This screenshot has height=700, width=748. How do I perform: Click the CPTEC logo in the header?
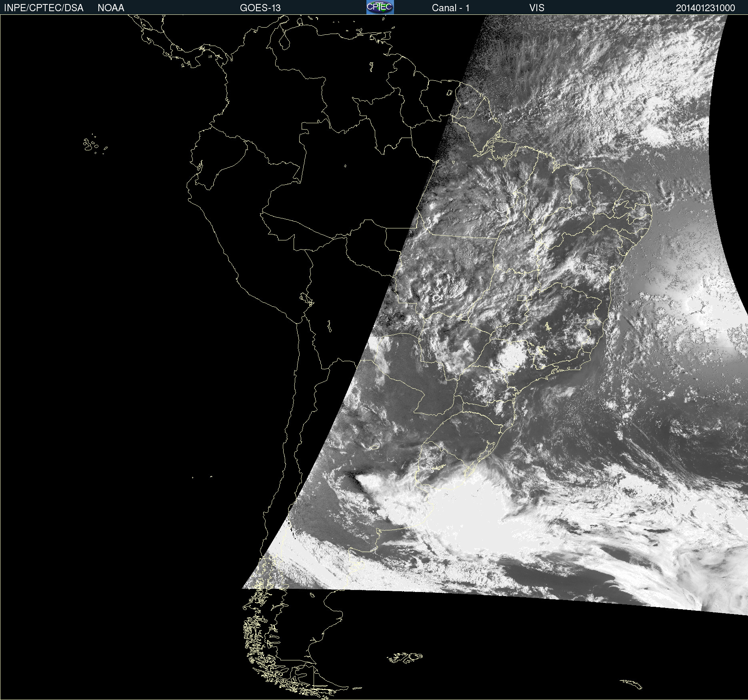(x=380, y=7)
